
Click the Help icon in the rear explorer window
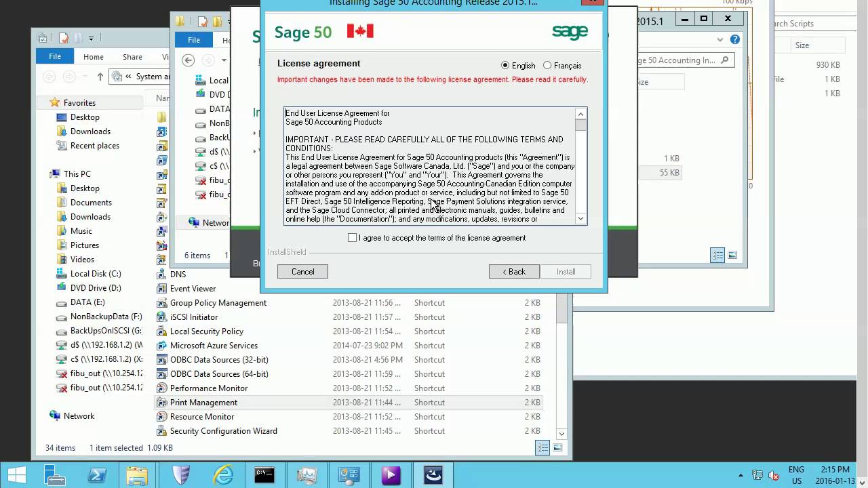(734, 39)
